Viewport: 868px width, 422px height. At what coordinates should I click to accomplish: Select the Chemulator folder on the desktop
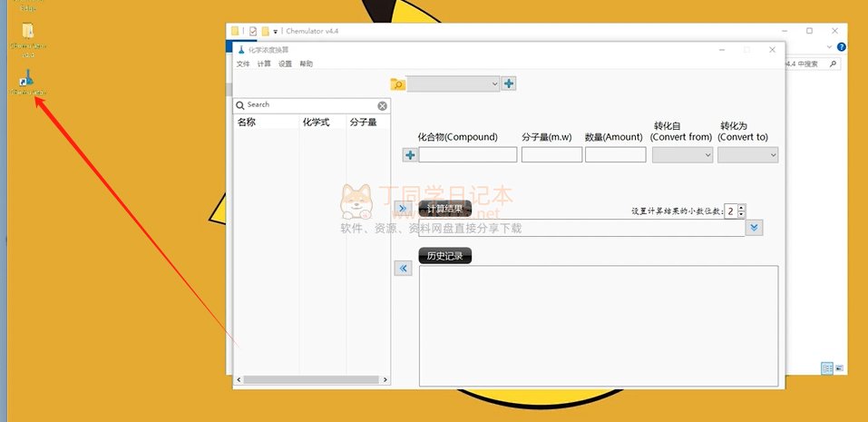(28, 32)
